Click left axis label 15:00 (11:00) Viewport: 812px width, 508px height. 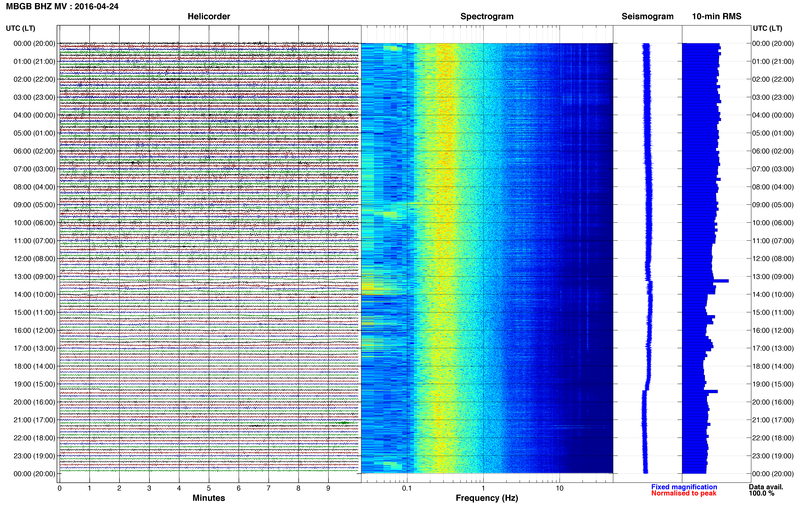pos(34,312)
